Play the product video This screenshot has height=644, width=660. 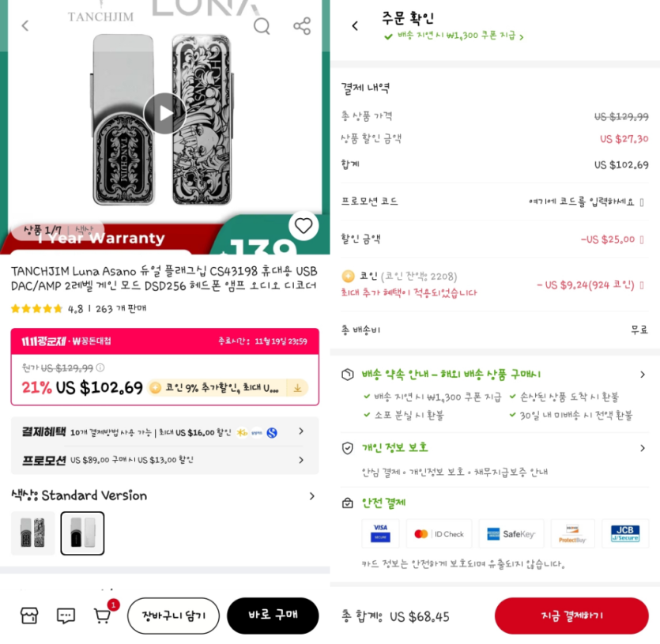(x=165, y=113)
